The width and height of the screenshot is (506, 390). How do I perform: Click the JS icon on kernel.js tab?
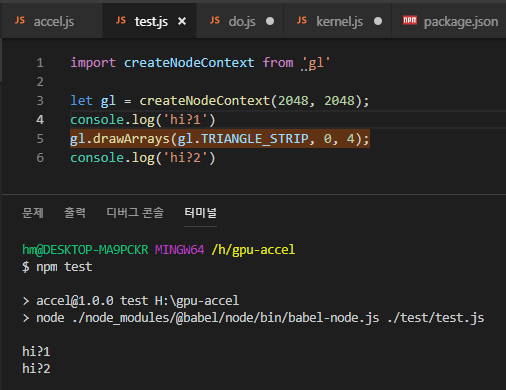302,21
